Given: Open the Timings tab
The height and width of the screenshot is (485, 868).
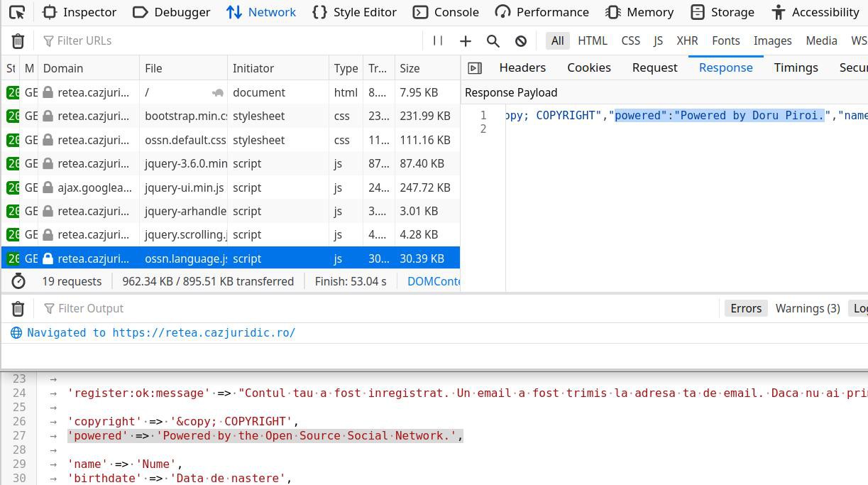Looking at the screenshot, I should (x=796, y=67).
